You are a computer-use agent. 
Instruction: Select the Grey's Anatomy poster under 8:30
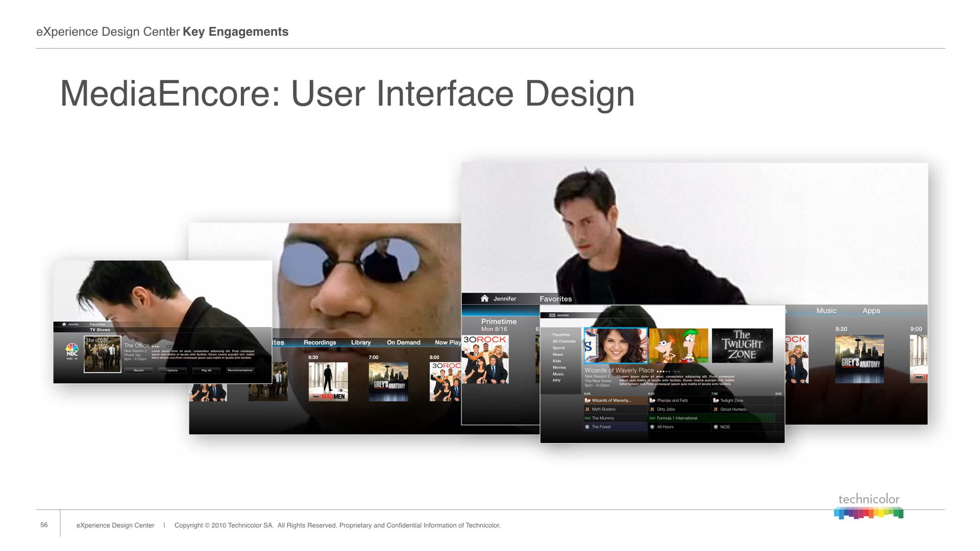[x=860, y=359]
